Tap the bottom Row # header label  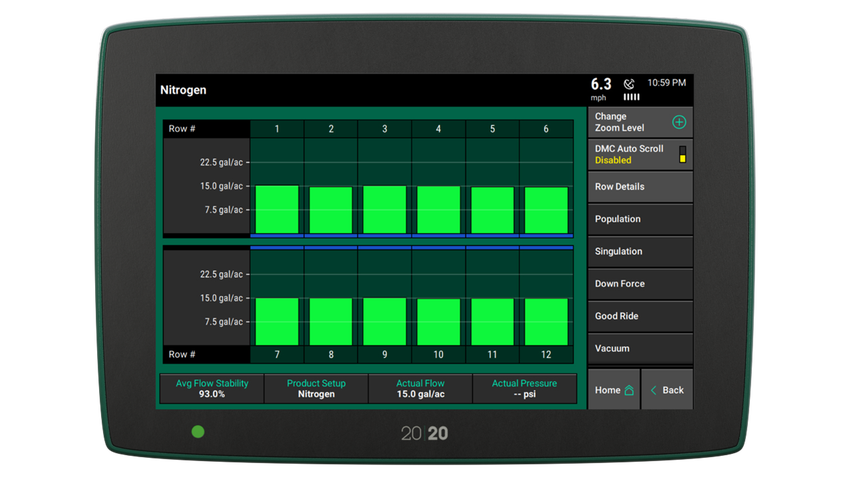tap(182, 354)
